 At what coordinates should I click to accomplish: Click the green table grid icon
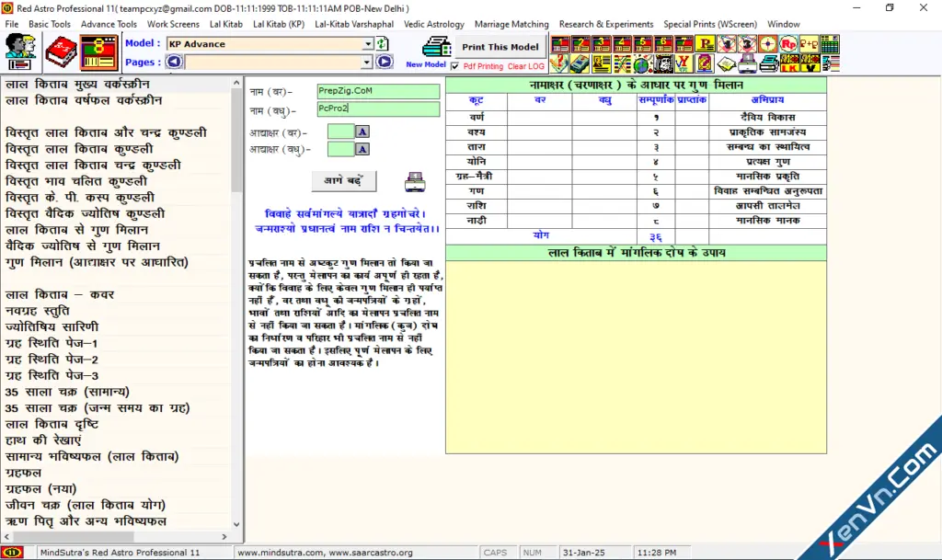coord(830,44)
